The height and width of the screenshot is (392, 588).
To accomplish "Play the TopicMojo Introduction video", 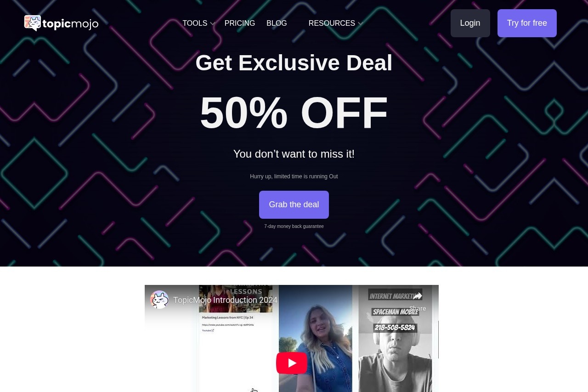I will click(x=292, y=363).
